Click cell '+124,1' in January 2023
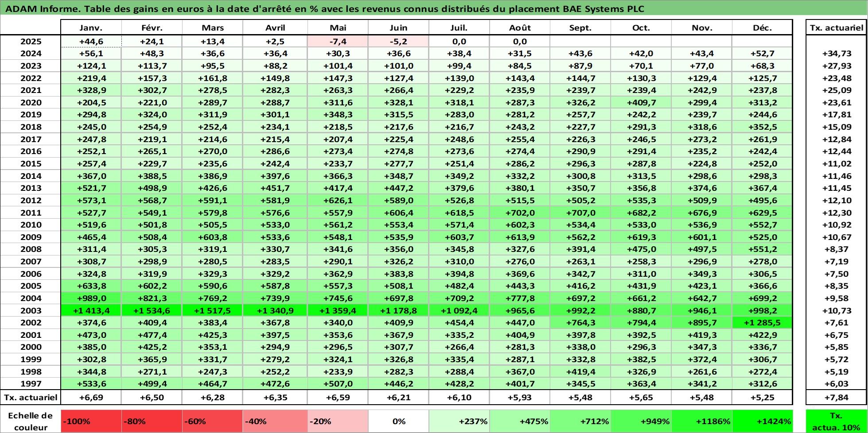Image resolution: width=868 pixels, height=433 pixels. pyautogui.click(x=91, y=66)
